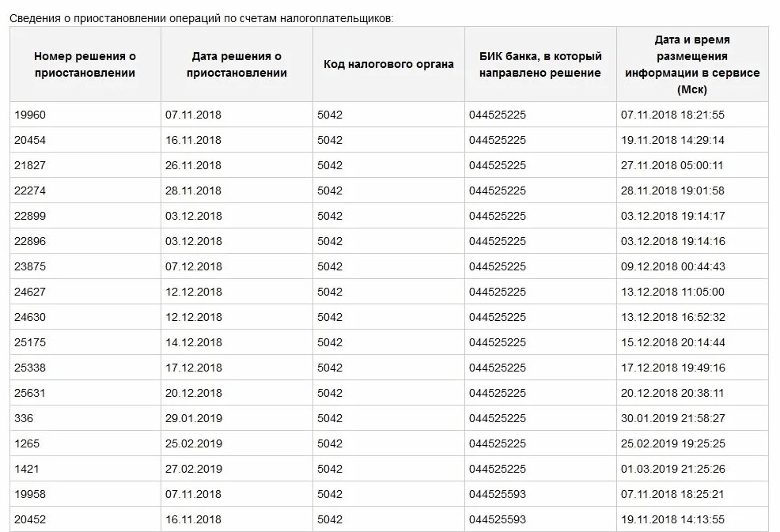Click column header 'Код налогового органа'
The image size is (780, 532).
(388, 64)
